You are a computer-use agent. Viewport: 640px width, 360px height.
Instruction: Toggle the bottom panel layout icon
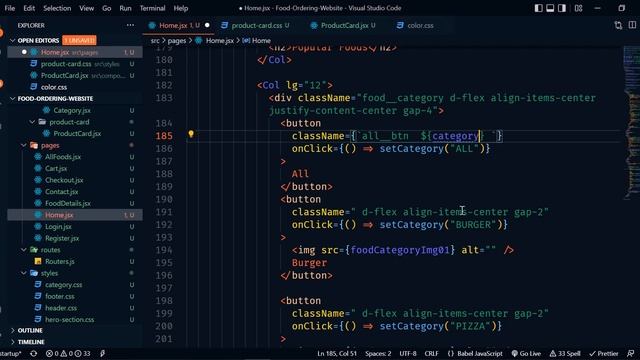[550, 8]
